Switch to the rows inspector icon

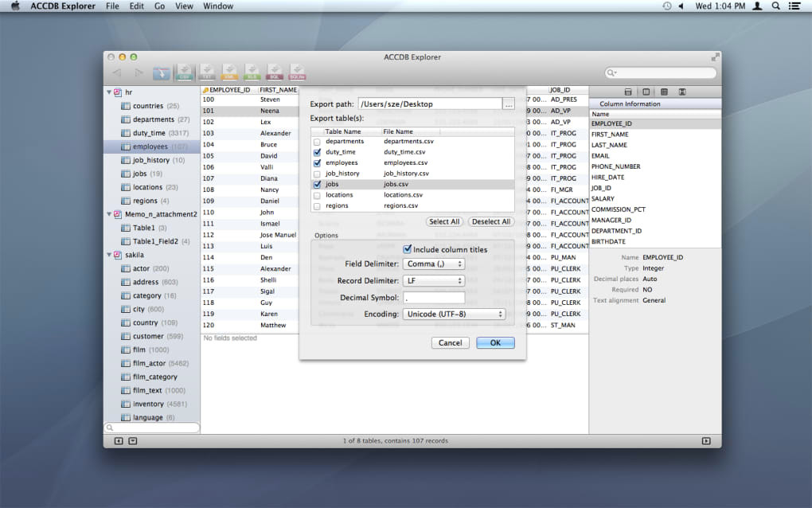pos(664,92)
